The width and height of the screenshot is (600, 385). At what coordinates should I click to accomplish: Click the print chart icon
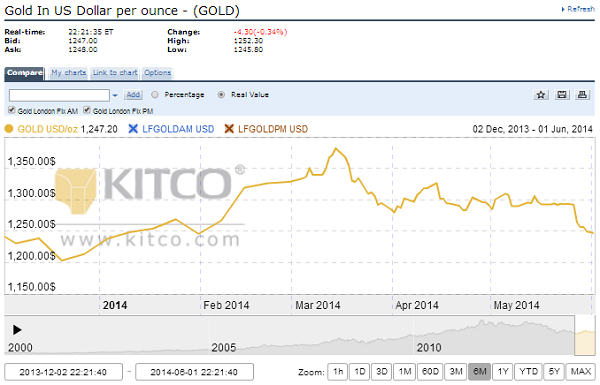(x=582, y=95)
